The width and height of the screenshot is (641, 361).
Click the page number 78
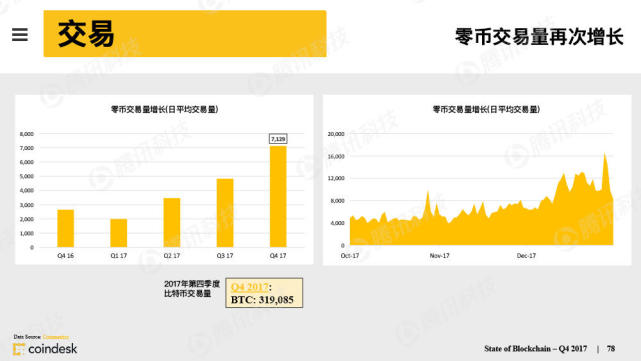coord(611,349)
